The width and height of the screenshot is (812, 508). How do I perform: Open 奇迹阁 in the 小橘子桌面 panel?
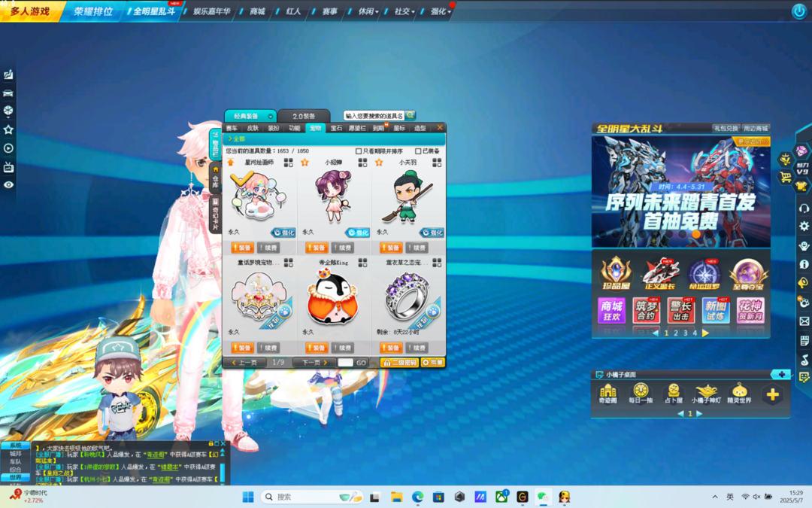[x=608, y=394]
